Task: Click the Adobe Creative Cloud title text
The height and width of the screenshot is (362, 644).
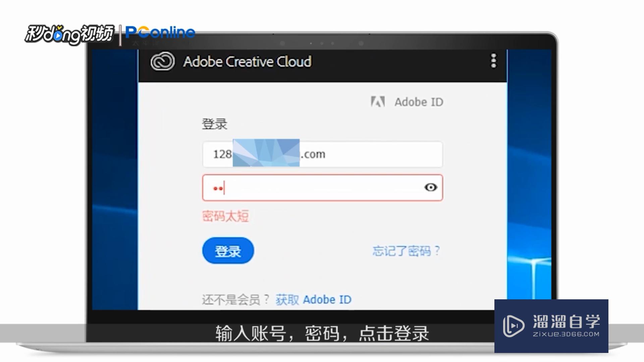Action: coord(247,62)
